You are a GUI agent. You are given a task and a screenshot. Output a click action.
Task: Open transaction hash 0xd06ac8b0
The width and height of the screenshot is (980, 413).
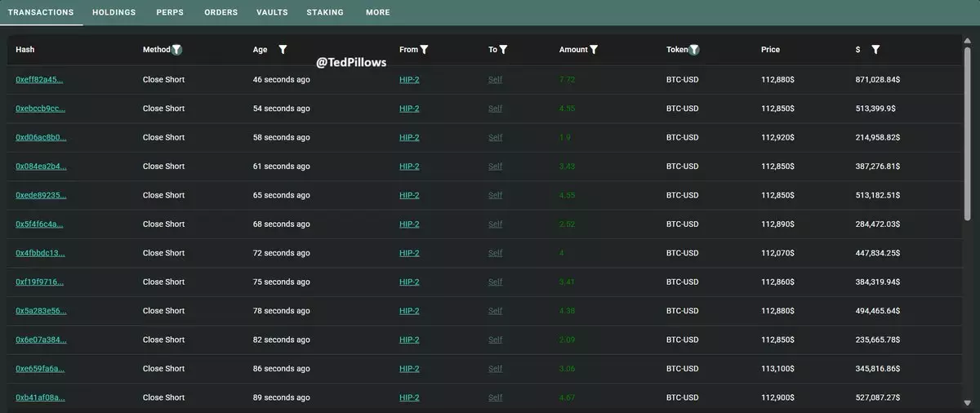tap(41, 137)
